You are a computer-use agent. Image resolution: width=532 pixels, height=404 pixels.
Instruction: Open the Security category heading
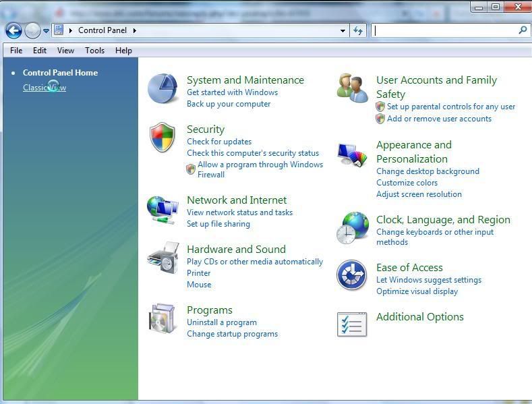(206, 129)
